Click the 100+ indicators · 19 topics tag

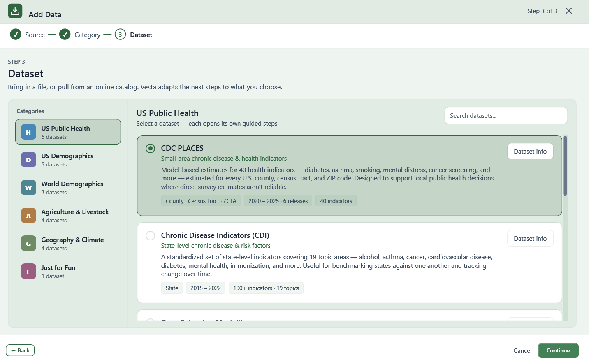coord(266,288)
